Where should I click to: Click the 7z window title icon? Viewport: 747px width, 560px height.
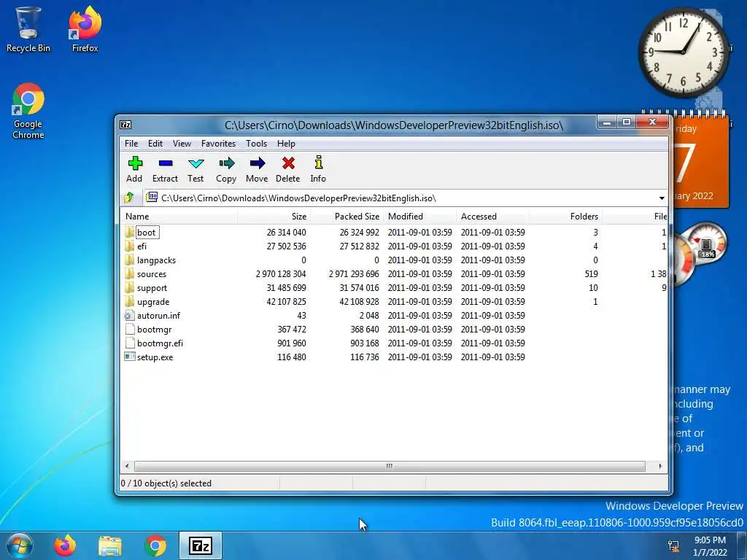click(x=125, y=125)
